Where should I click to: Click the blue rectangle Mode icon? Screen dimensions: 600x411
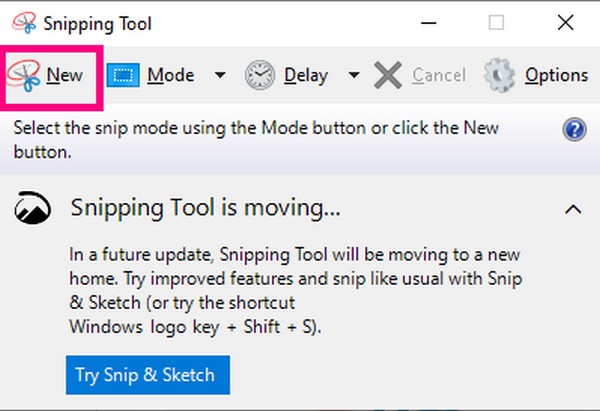[123, 75]
